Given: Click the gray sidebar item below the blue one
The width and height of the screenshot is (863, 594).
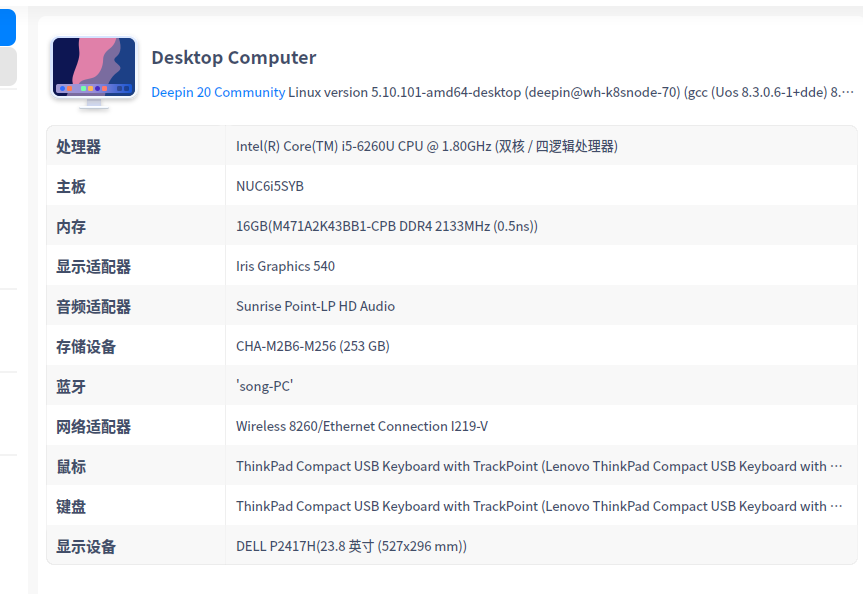Looking at the screenshot, I should coord(8,67).
